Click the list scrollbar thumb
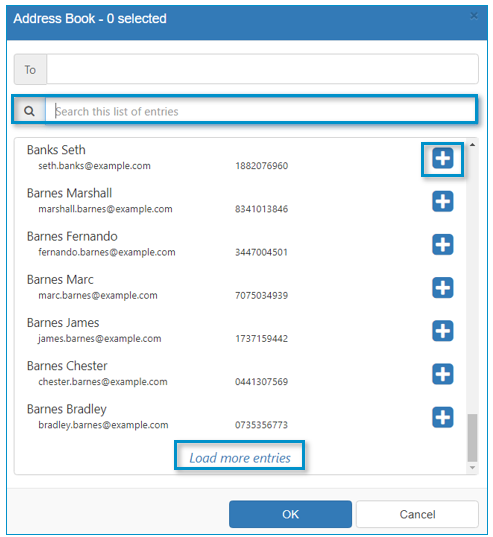 472,438
